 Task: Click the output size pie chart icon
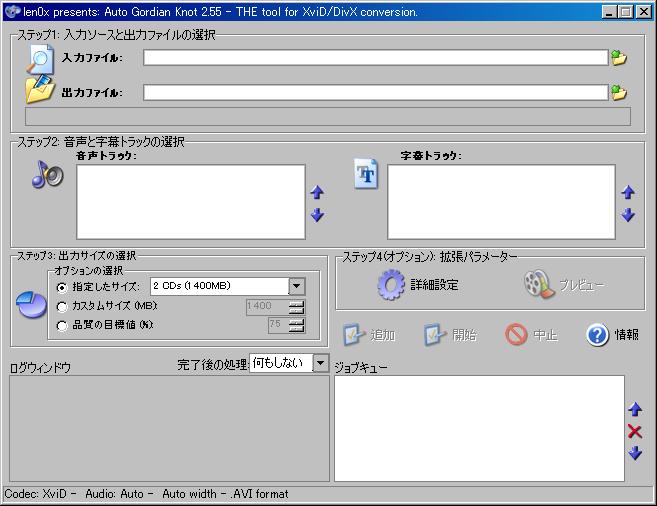31,305
